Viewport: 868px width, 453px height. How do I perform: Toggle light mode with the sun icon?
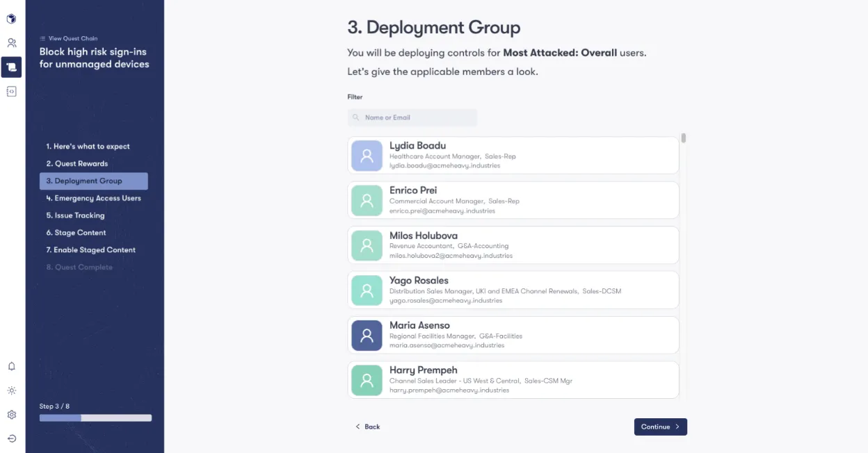[11, 390]
